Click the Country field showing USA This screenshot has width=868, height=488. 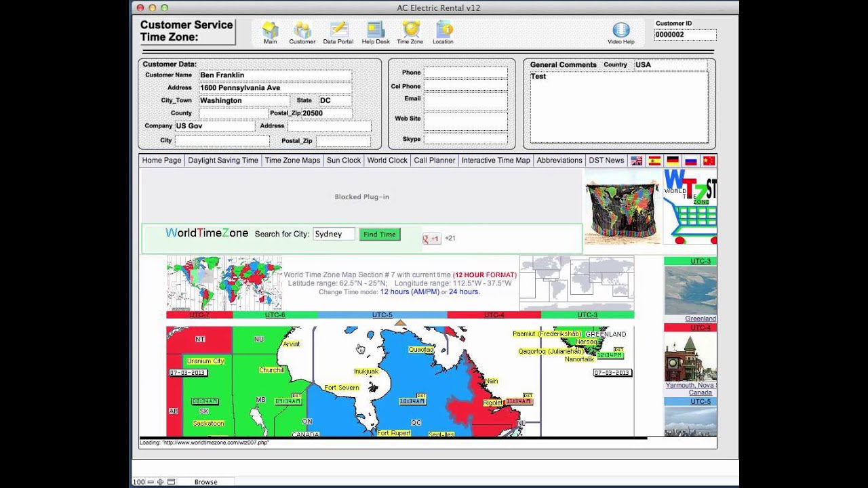point(671,65)
